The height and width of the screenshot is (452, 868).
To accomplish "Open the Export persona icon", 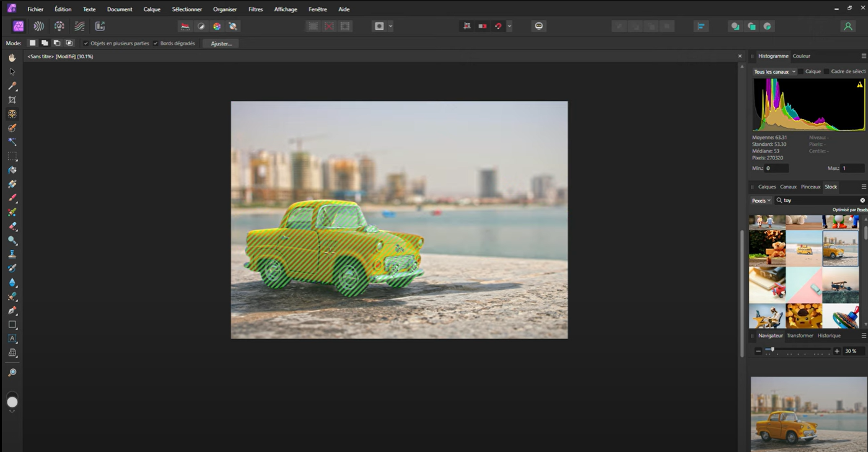I will 100,26.
